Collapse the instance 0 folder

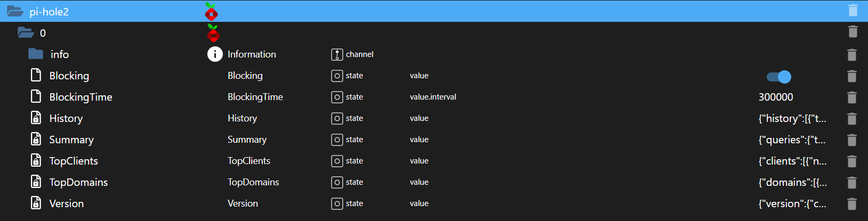(25, 33)
